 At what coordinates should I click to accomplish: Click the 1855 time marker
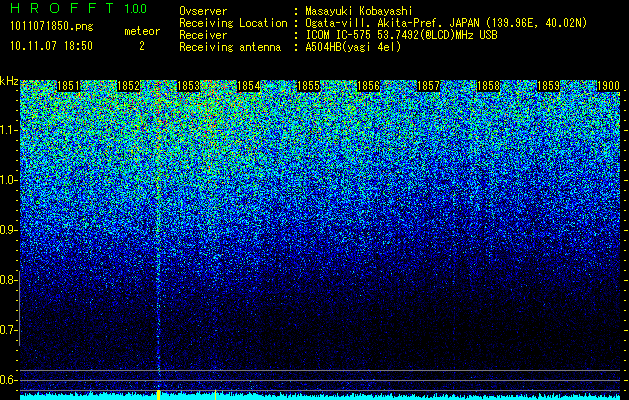click(308, 86)
